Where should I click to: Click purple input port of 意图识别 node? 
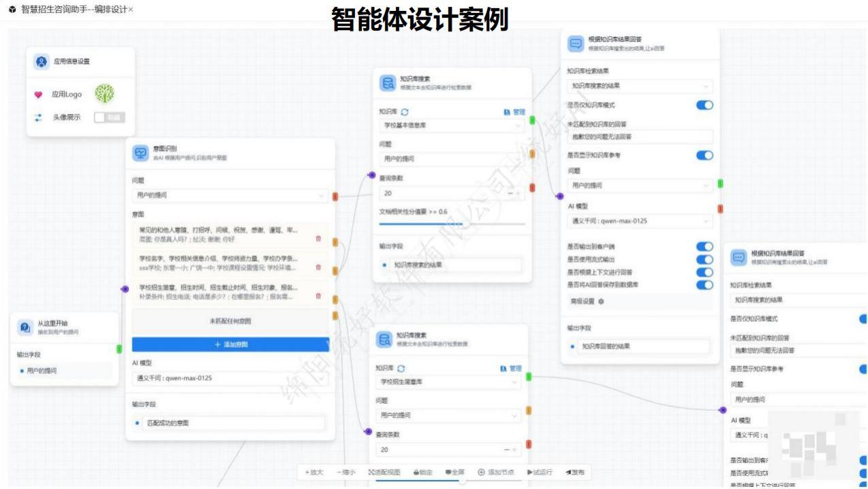click(125, 289)
